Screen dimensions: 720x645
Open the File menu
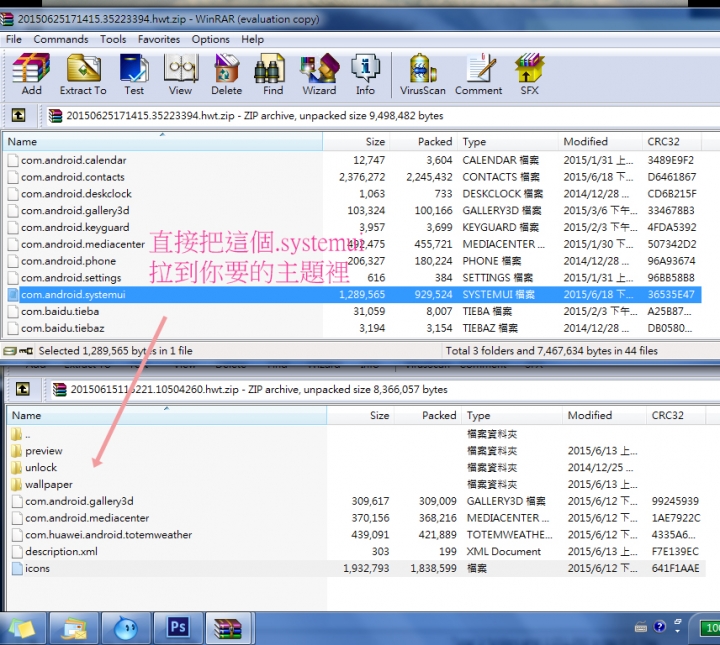(x=14, y=39)
